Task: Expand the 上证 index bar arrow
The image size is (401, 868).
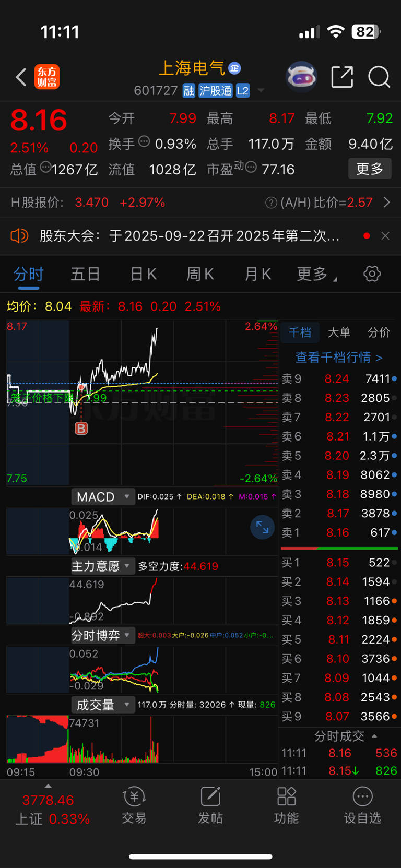Action: point(48,786)
